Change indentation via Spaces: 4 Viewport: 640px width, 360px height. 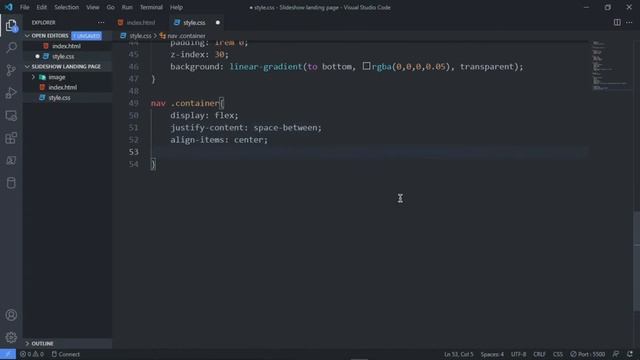coord(492,354)
